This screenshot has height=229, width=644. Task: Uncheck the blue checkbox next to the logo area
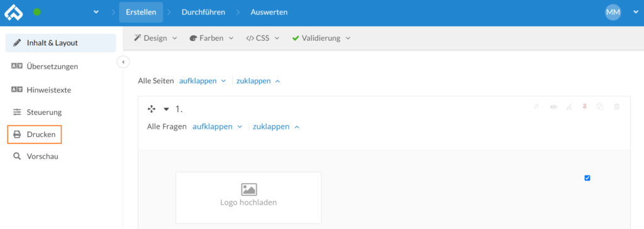tap(587, 178)
